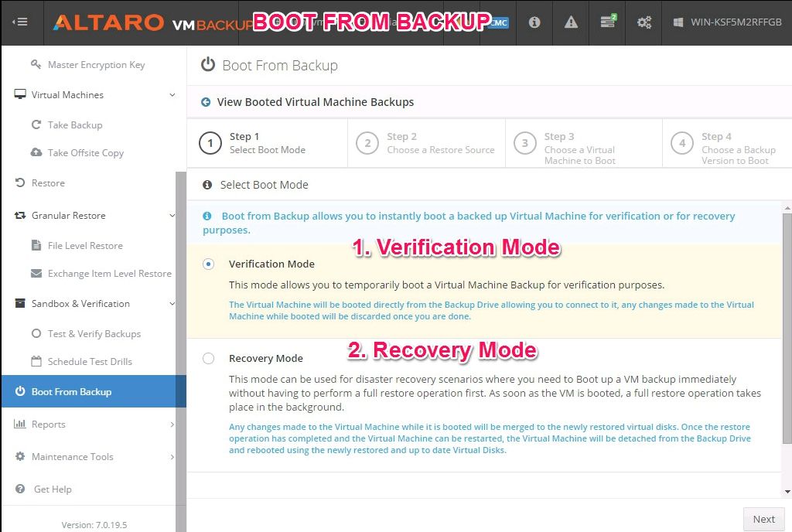
Task: Click the content pane vertical scrollbar
Action: click(x=787, y=328)
